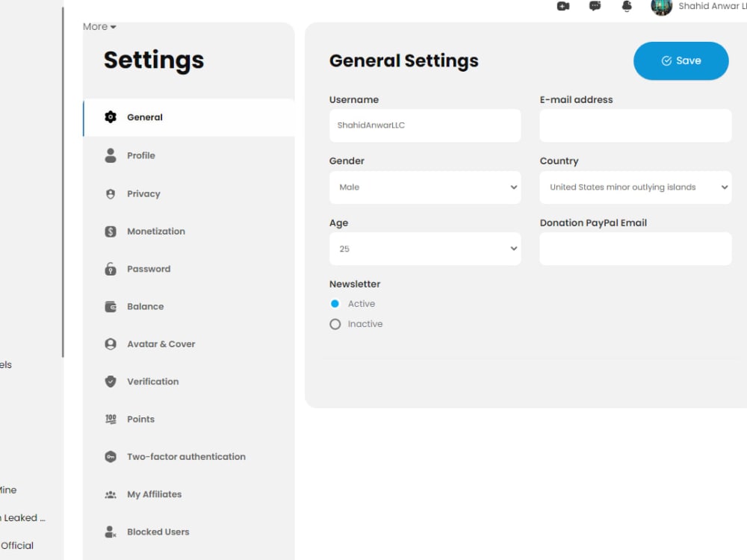Open the Password settings tab
Screen dimensions: 747x560
[189, 269]
